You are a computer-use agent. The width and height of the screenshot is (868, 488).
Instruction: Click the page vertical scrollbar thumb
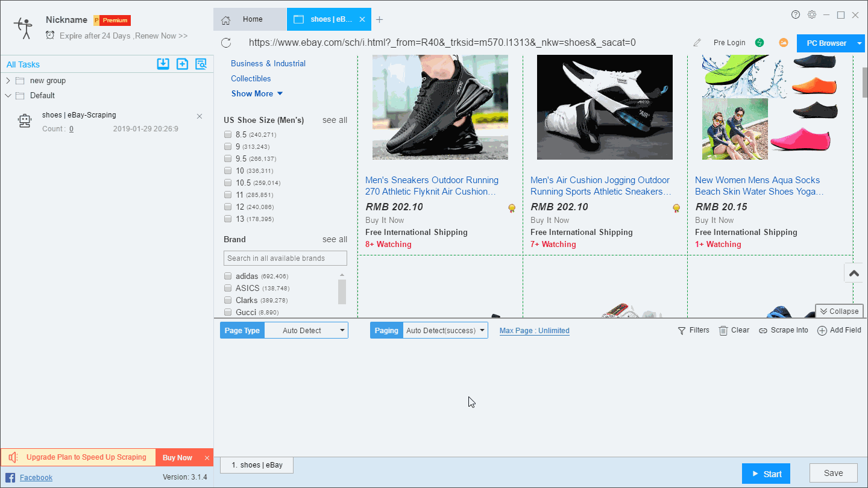click(865, 81)
